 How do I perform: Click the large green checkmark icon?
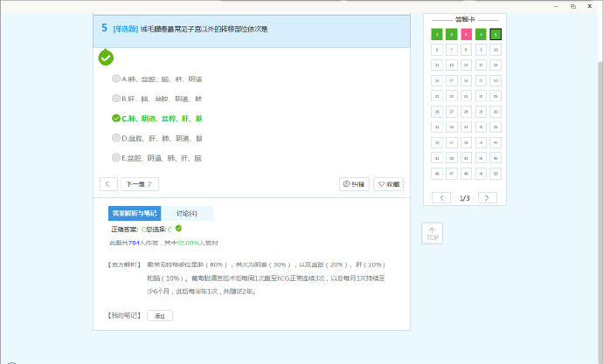tap(106, 58)
